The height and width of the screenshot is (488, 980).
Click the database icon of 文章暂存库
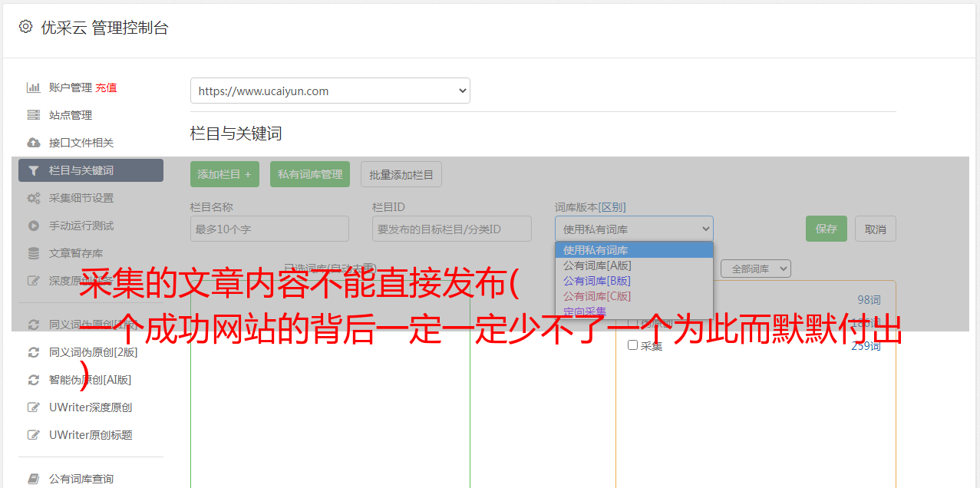33,253
